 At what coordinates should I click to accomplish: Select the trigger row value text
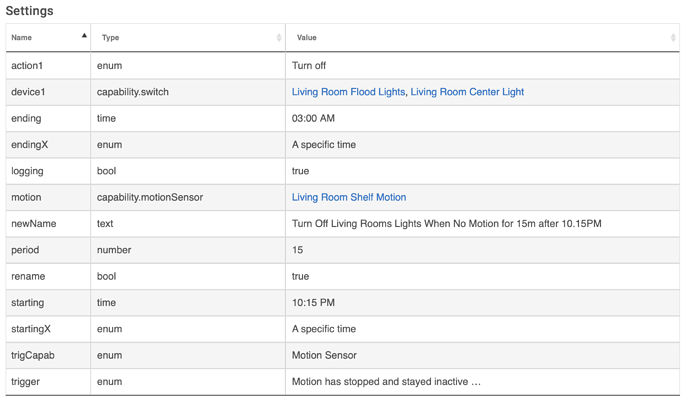point(386,382)
